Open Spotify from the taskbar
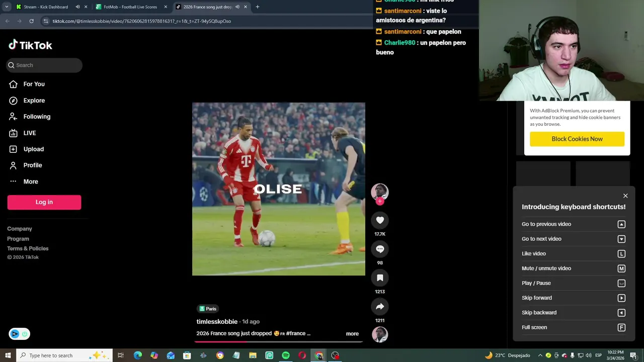Image resolution: width=644 pixels, height=362 pixels. [286, 355]
